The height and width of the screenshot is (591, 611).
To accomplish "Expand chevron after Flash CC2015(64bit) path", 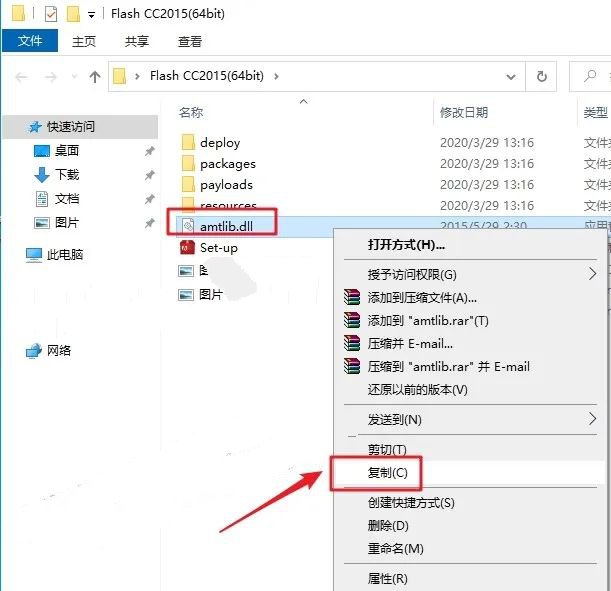I will coord(276,76).
